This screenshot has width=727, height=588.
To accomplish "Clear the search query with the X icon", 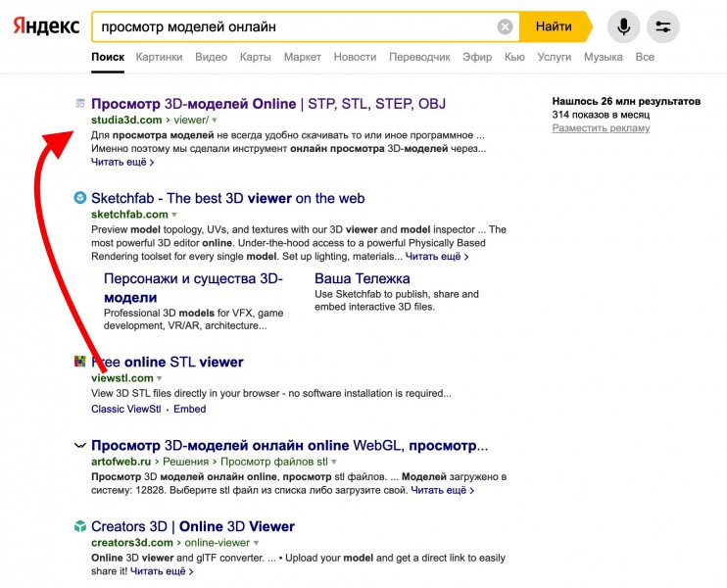I will [x=505, y=26].
